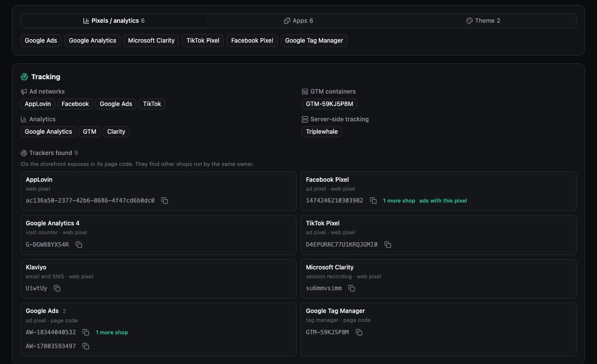Select the Facebook Pixel chip under the Pixels / analytics tab
This screenshot has width=597, height=364.
[x=252, y=41]
